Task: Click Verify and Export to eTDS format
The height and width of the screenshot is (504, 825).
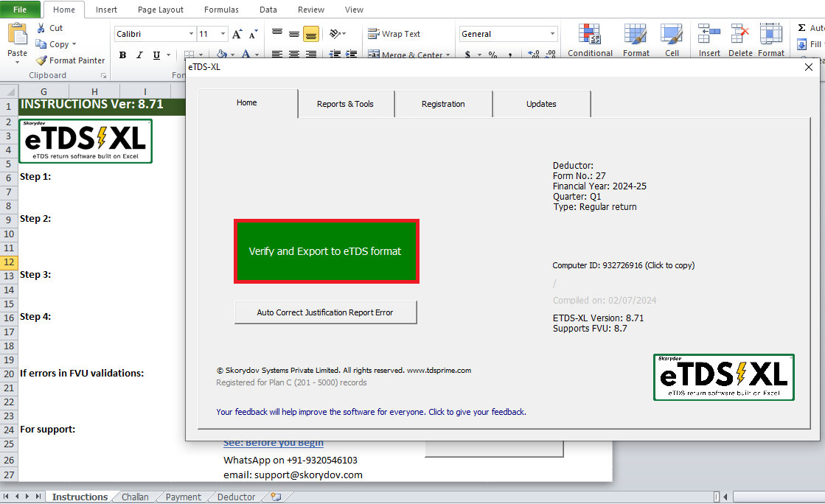Action: click(326, 251)
